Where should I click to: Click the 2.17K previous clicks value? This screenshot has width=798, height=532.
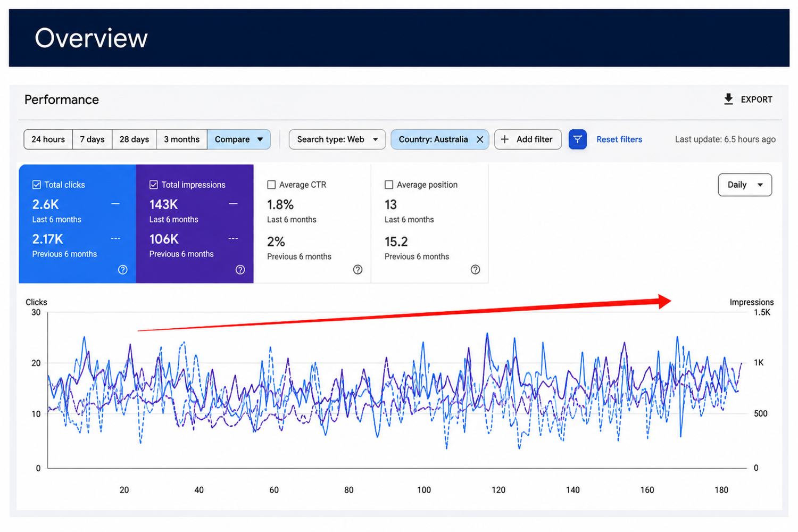click(48, 239)
